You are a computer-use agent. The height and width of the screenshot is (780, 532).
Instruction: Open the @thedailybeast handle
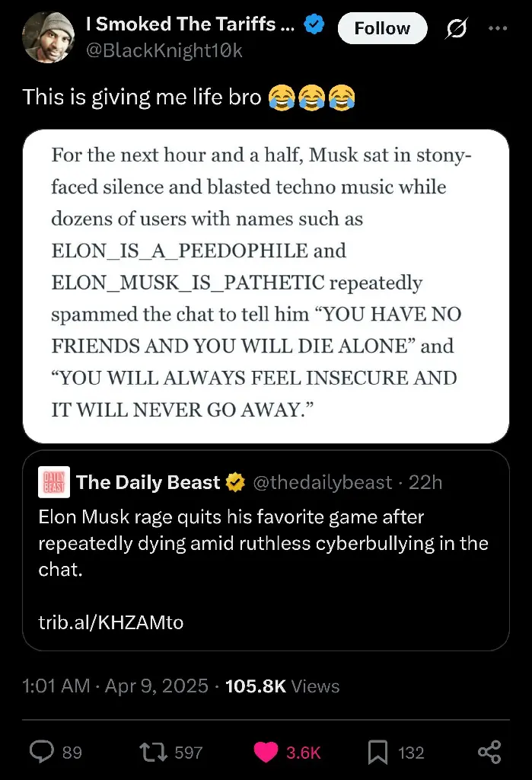pyautogui.click(x=323, y=482)
